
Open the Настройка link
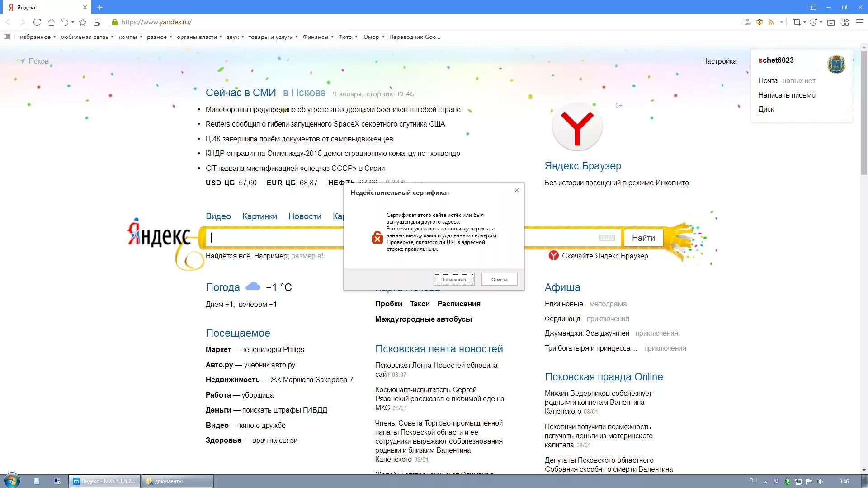719,61
